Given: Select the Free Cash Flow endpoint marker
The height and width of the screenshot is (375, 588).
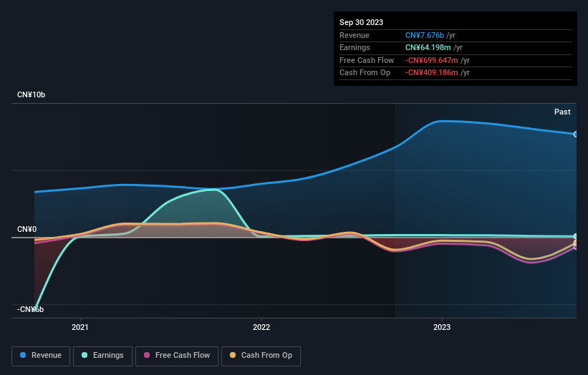Looking at the screenshot, I should pyautogui.click(x=576, y=247).
